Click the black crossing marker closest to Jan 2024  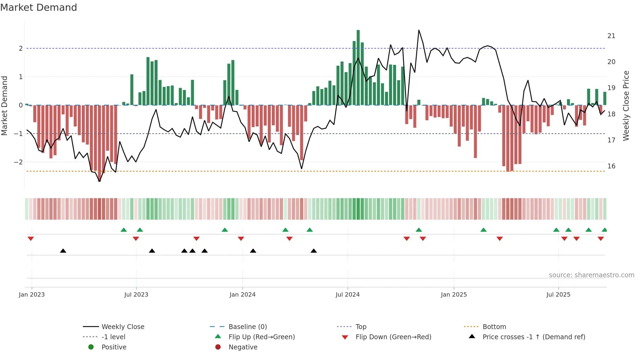point(253,251)
